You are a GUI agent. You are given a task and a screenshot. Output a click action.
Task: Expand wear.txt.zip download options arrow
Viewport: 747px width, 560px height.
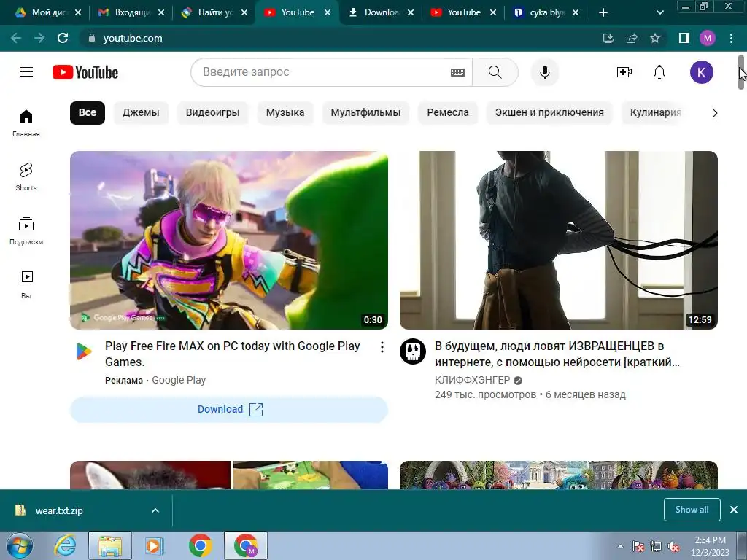[x=155, y=510]
